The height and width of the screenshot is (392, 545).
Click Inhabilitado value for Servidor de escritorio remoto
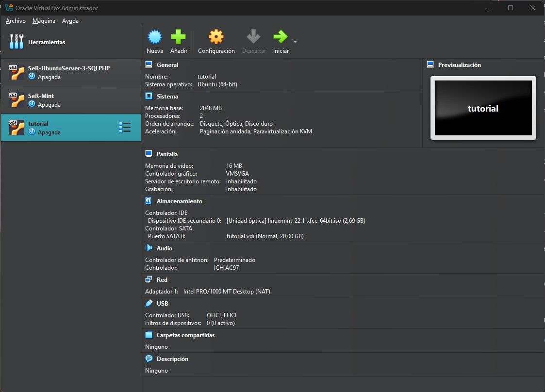tap(241, 181)
